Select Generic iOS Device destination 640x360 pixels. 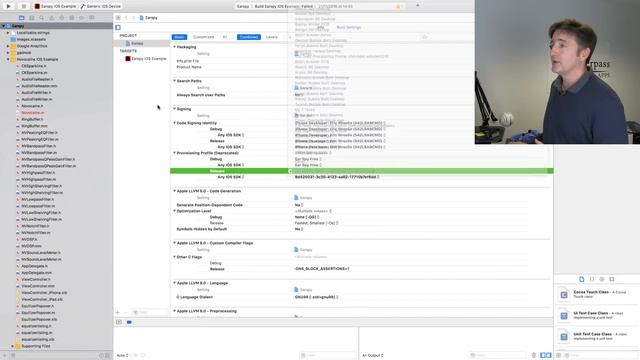101,7
